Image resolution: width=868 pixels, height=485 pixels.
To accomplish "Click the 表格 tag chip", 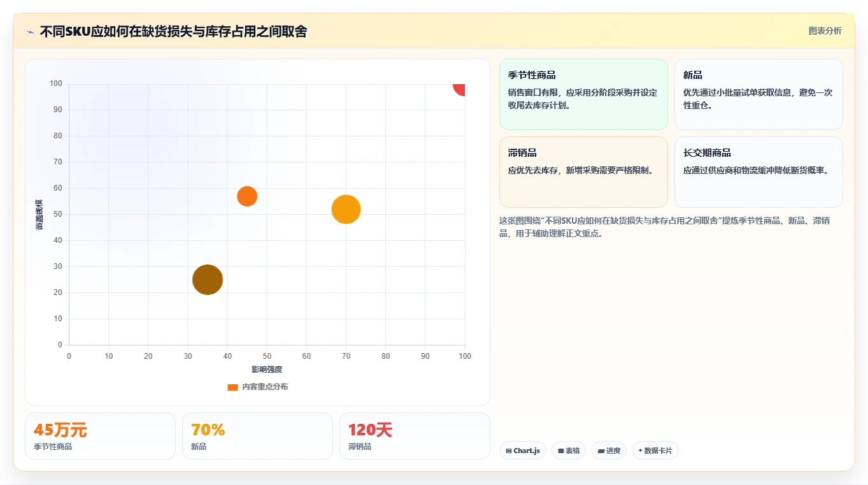I will tap(569, 451).
